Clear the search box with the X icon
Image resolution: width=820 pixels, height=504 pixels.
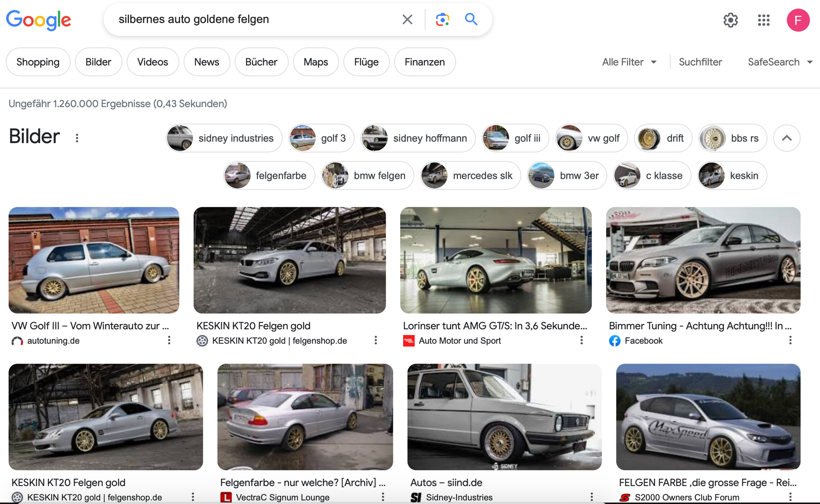click(x=407, y=20)
